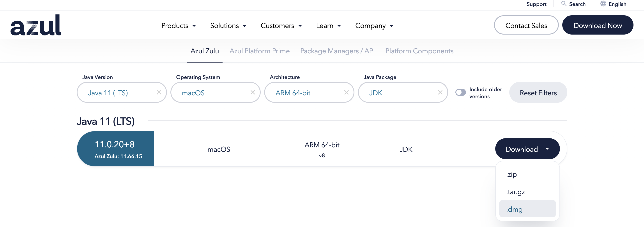This screenshot has height=227, width=644.
Task: Toggle Include older versions switch
Action: [460, 93]
